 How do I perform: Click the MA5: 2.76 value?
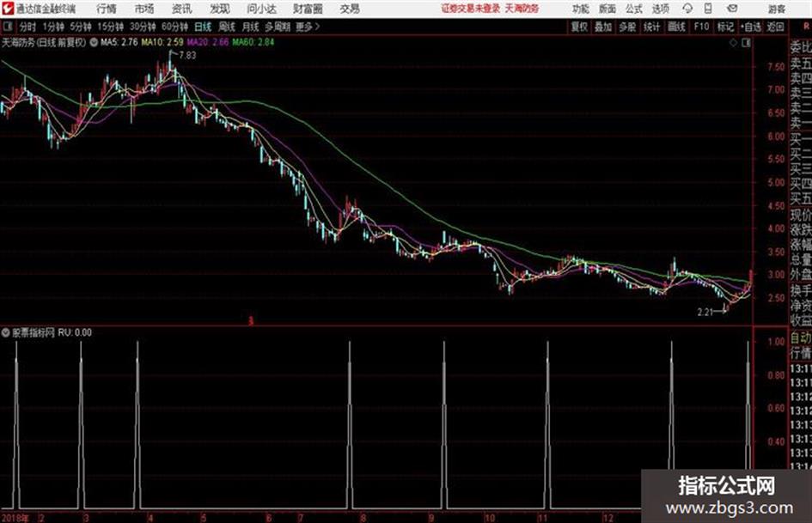[x=119, y=42]
